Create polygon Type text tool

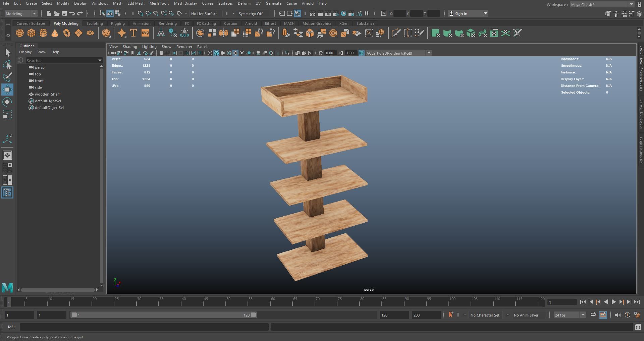[133, 33]
